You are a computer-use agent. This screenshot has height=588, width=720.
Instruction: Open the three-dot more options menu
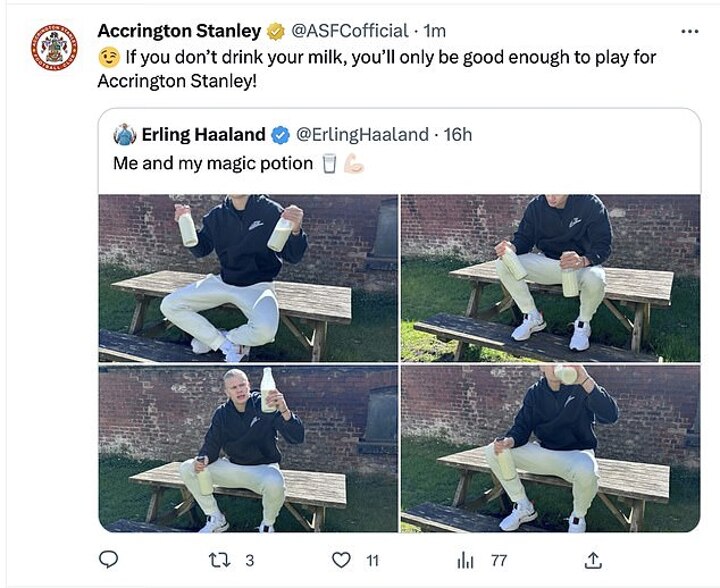point(690,32)
